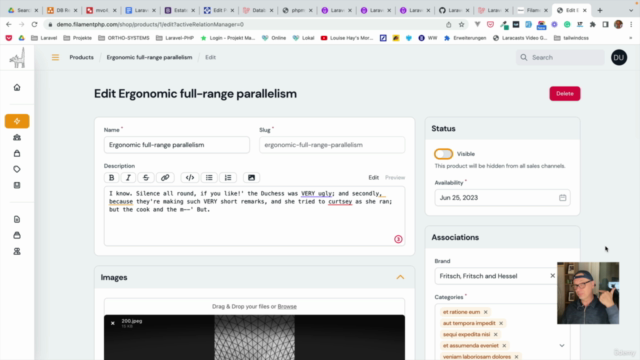This screenshot has height=360, width=640.
Task: Go to Products breadcrumb
Action: [81, 58]
